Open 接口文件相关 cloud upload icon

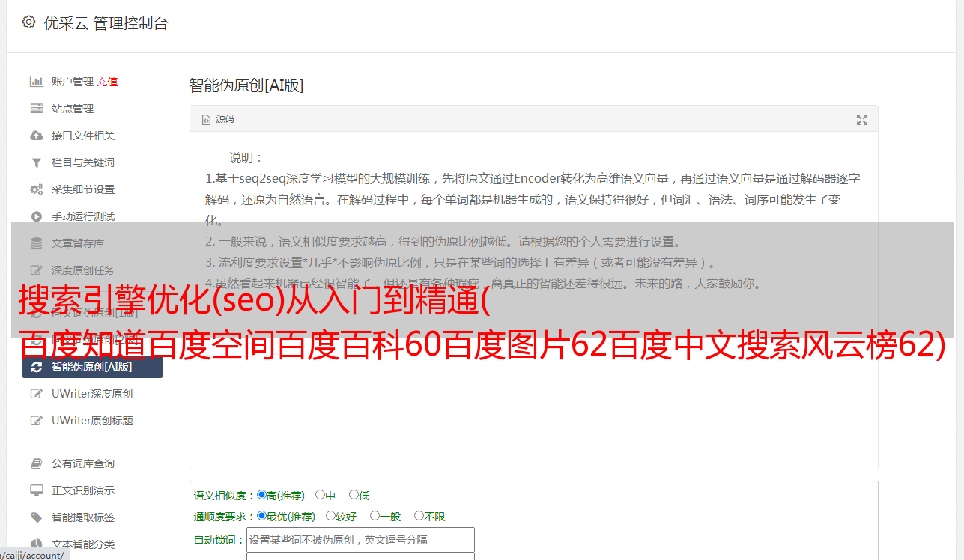[36, 136]
